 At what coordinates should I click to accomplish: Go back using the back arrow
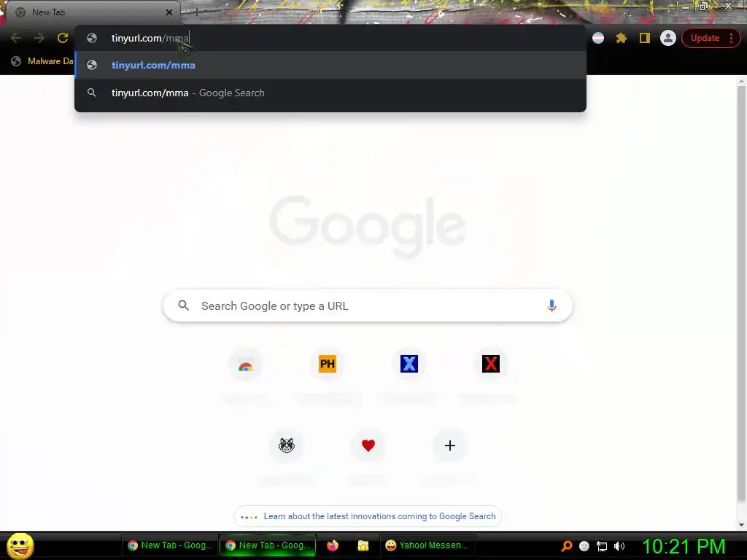[16, 38]
